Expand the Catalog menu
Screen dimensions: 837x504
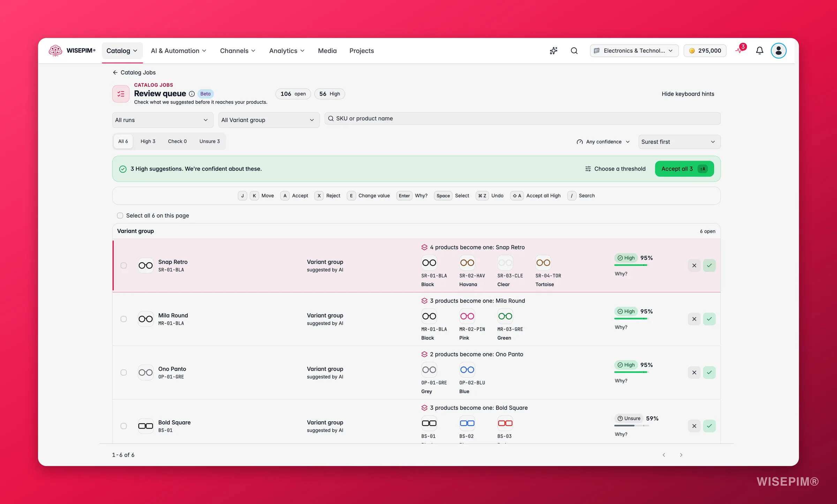tap(122, 51)
